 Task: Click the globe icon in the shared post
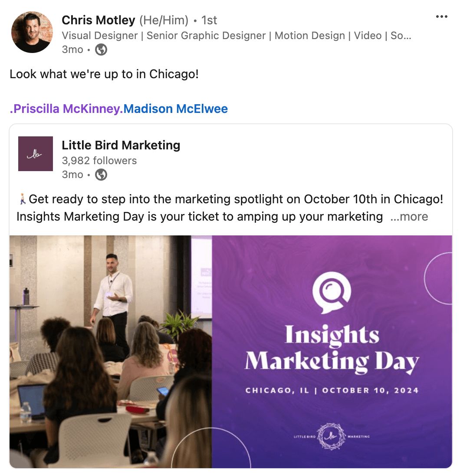pyautogui.click(x=101, y=175)
